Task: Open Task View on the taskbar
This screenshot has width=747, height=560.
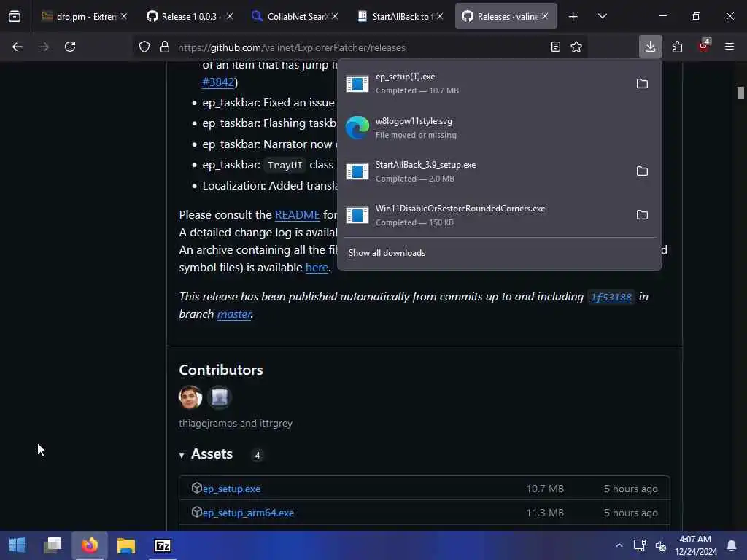Action: tap(53, 545)
